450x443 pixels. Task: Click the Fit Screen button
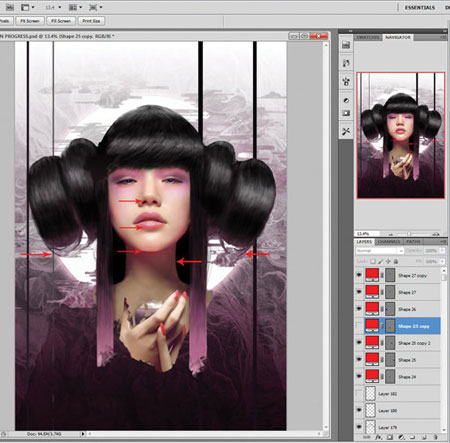(x=30, y=21)
